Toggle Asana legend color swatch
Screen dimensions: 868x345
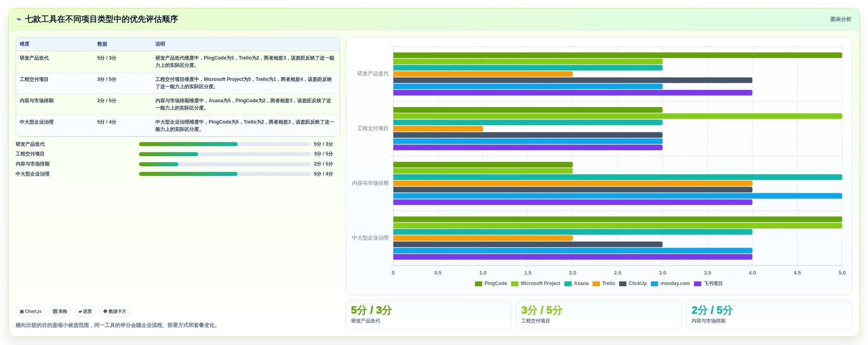coord(568,284)
